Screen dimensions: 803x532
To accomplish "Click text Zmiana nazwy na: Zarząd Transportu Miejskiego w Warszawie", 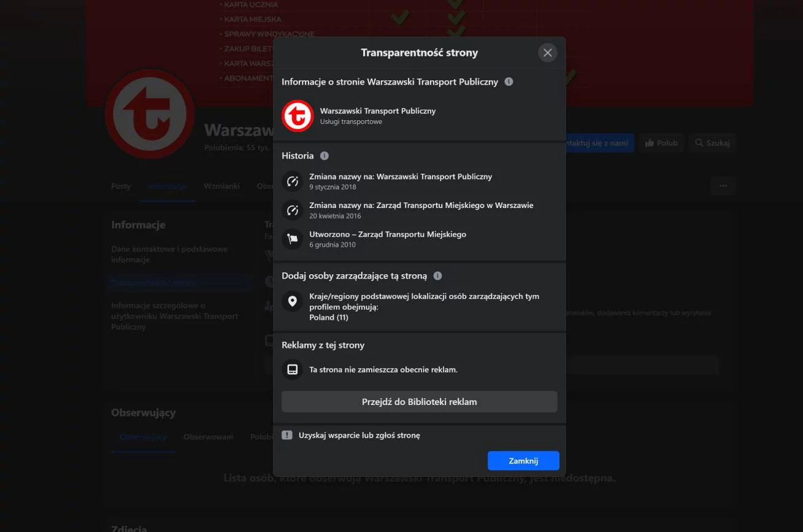I will (421, 205).
